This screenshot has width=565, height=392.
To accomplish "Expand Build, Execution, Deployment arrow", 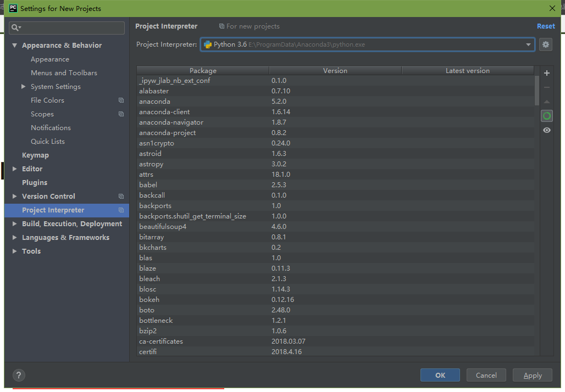I will point(14,223).
